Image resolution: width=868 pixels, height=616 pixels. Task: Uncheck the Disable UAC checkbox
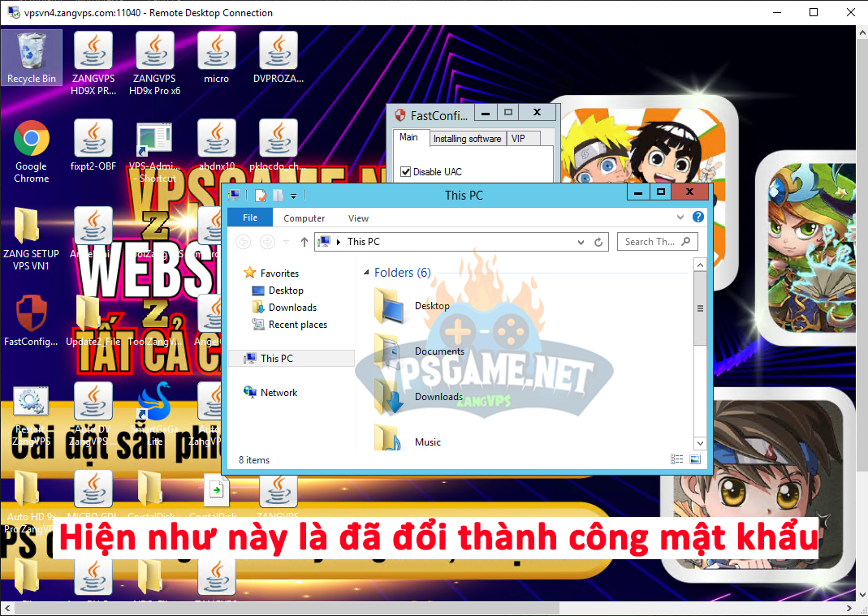(406, 172)
